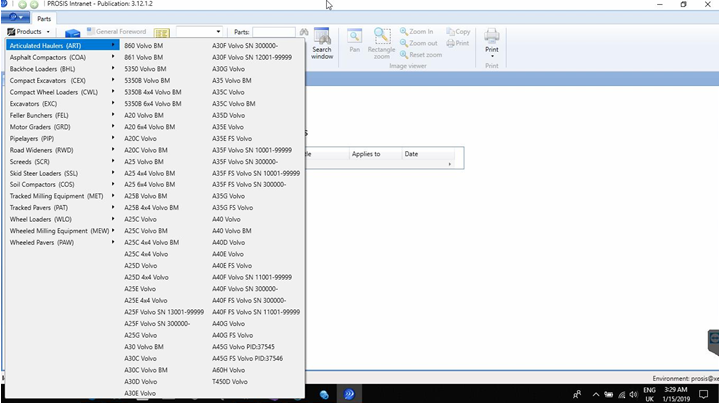Click Zoom In in image viewer
719x403 pixels.
419,32
